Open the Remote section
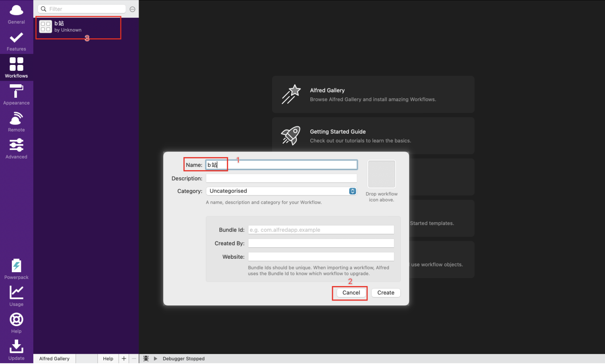605x364 pixels. [16, 122]
